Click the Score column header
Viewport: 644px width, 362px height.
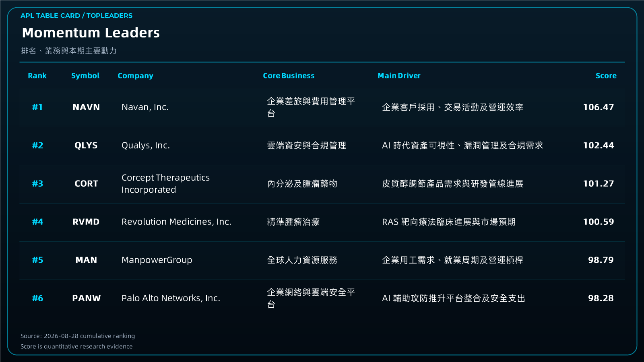[606, 76]
